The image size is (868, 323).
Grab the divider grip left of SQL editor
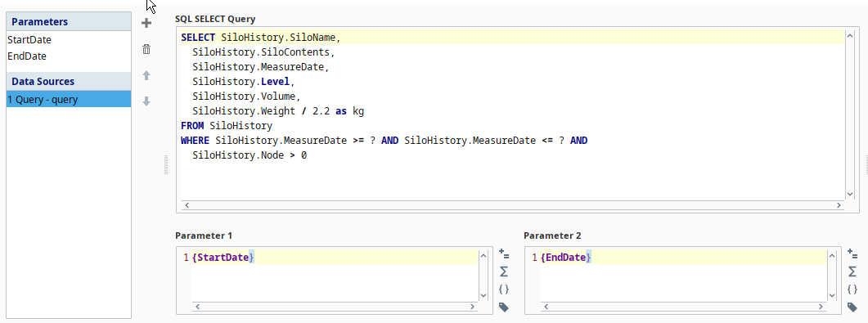(166, 165)
